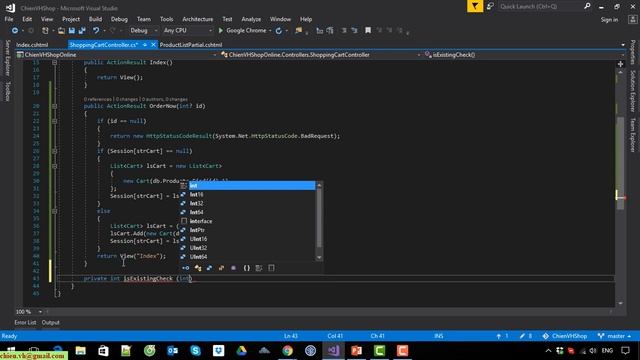
Task: Open the Tools menu
Action: point(167,19)
